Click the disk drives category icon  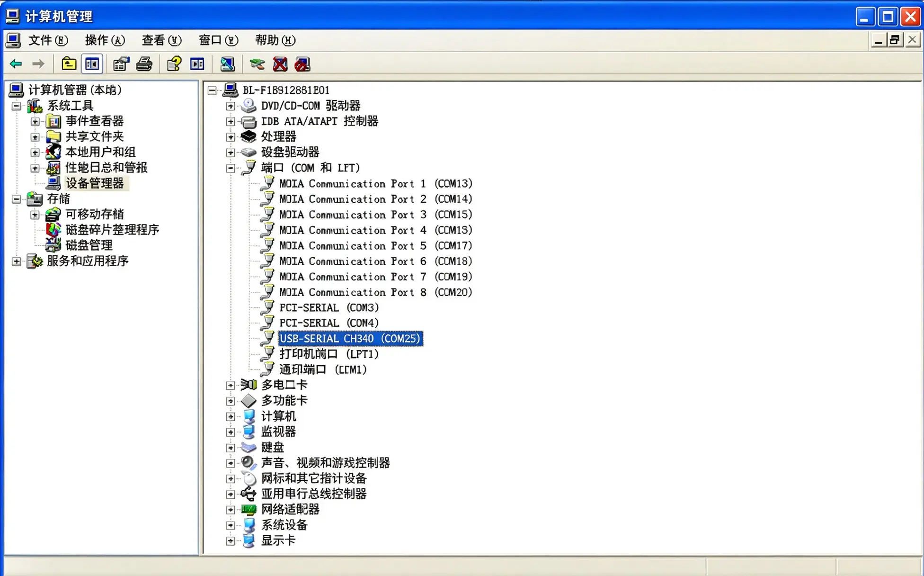point(249,152)
